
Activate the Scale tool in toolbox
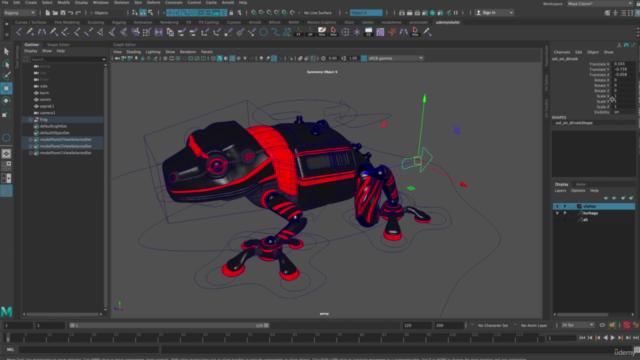[6, 114]
